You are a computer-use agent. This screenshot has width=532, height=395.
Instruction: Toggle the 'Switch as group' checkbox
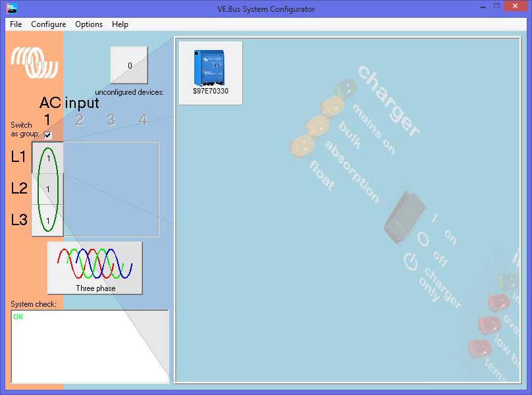pyautogui.click(x=47, y=135)
